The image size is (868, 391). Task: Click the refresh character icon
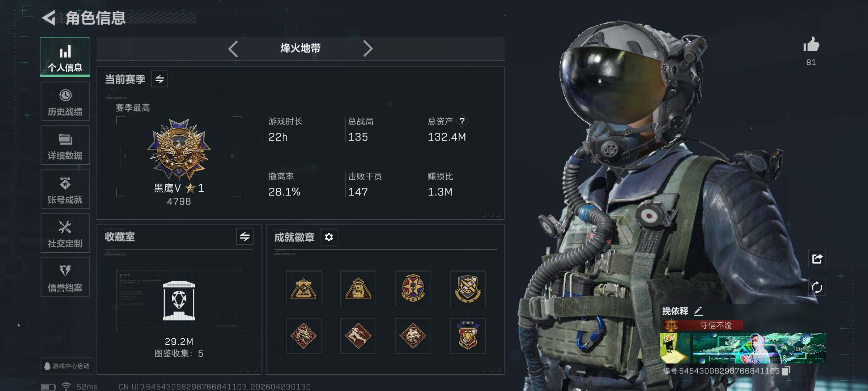click(x=817, y=288)
